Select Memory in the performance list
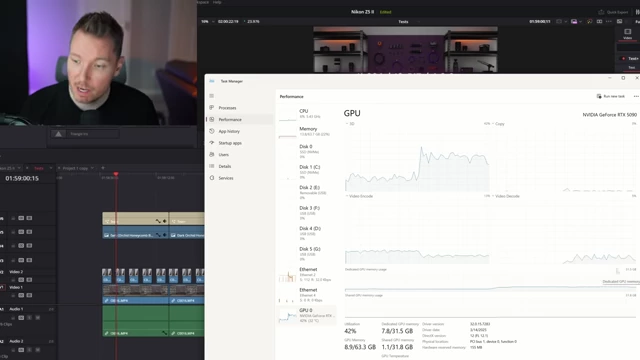The image size is (640, 360). coord(307,131)
